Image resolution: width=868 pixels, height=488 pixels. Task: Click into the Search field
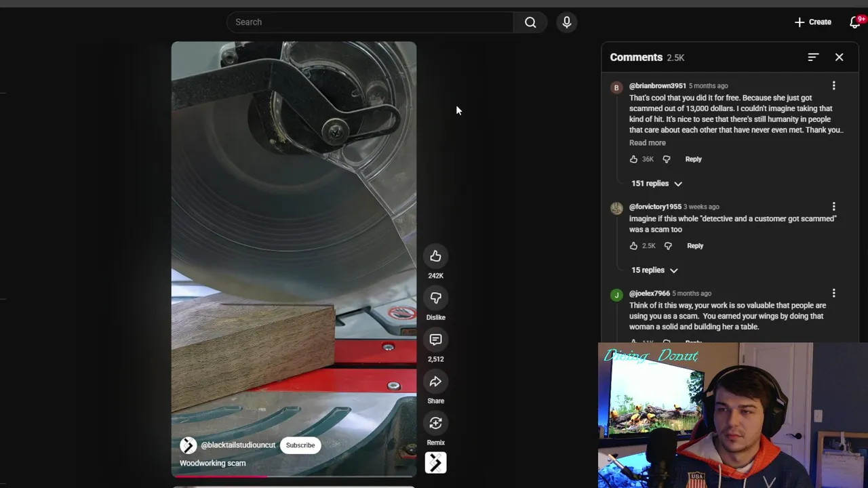[x=370, y=22]
